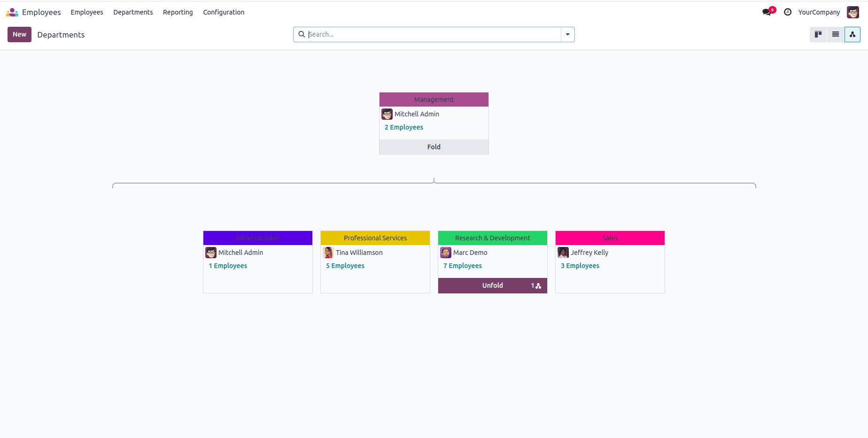Screen dimensions: 868x438
Task: Switch to Kanban view
Action: [818, 34]
